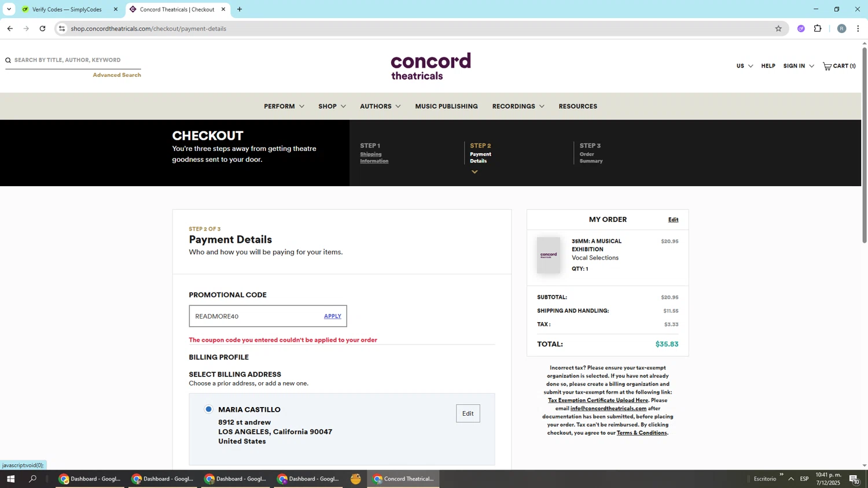Close the Concord Theatricals tab
Screen dimensions: 868x488
[x=223, y=9]
